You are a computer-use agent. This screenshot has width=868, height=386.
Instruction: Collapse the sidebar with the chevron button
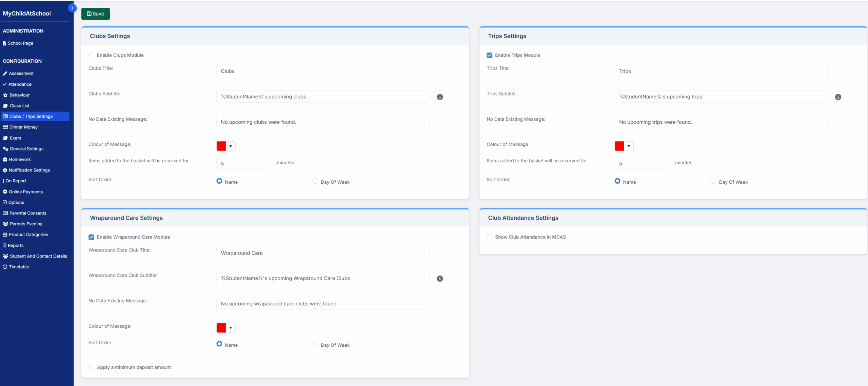pyautogui.click(x=72, y=8)
